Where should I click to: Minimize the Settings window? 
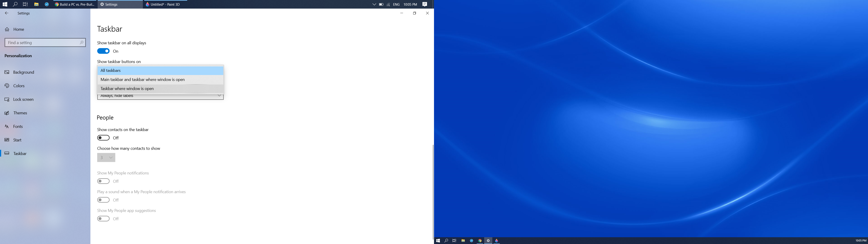pos(401,13)
